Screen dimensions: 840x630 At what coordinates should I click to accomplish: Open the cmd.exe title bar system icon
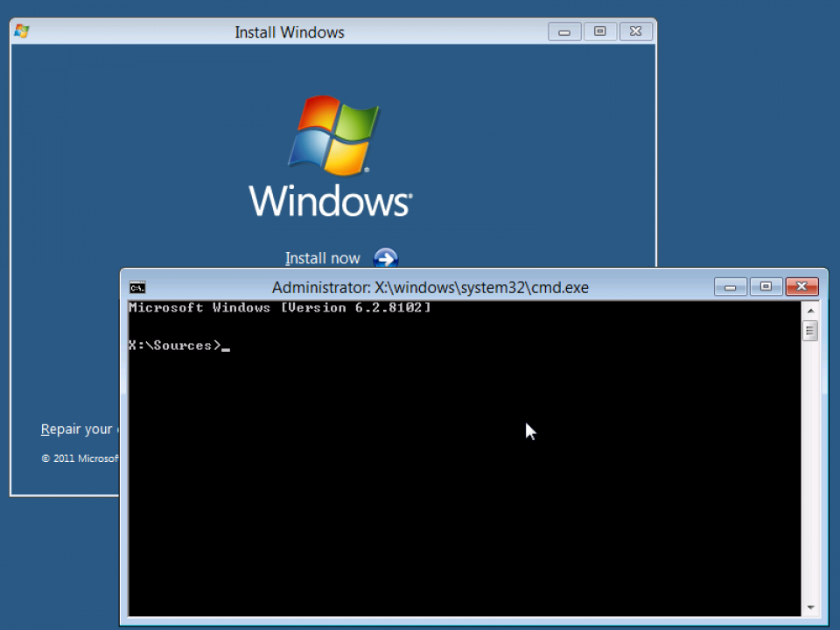pos(137,288)
